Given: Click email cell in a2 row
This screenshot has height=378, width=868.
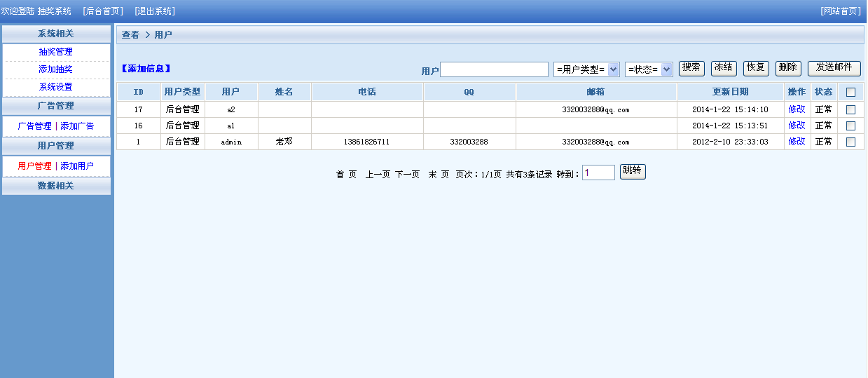Looking at the screenshot, I should click(x=596, y=109).
